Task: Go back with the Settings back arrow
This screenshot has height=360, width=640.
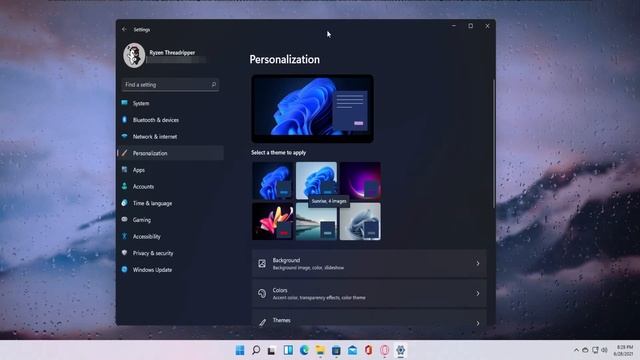Action: click(x=124, y=29)
